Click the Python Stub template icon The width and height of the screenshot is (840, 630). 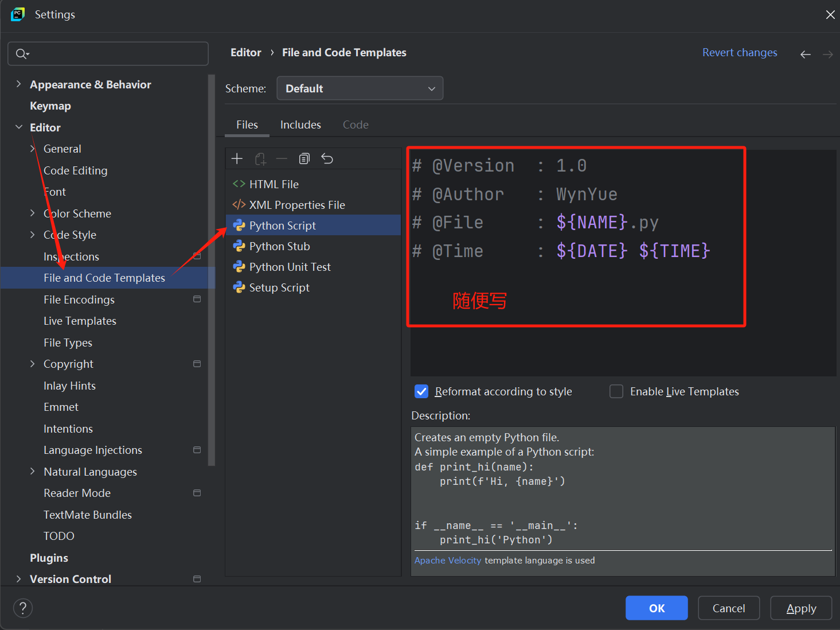coord(239,246)
